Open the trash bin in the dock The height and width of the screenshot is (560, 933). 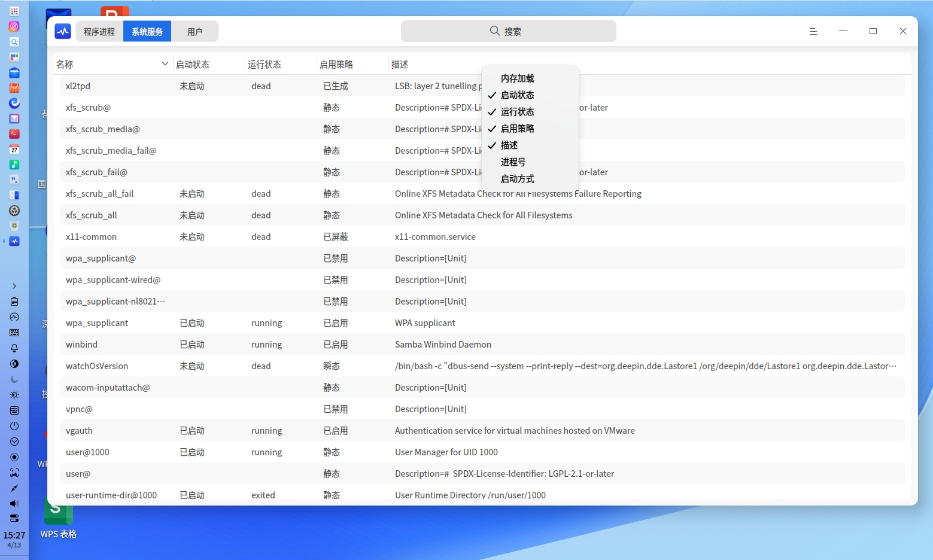click(14, 226)
